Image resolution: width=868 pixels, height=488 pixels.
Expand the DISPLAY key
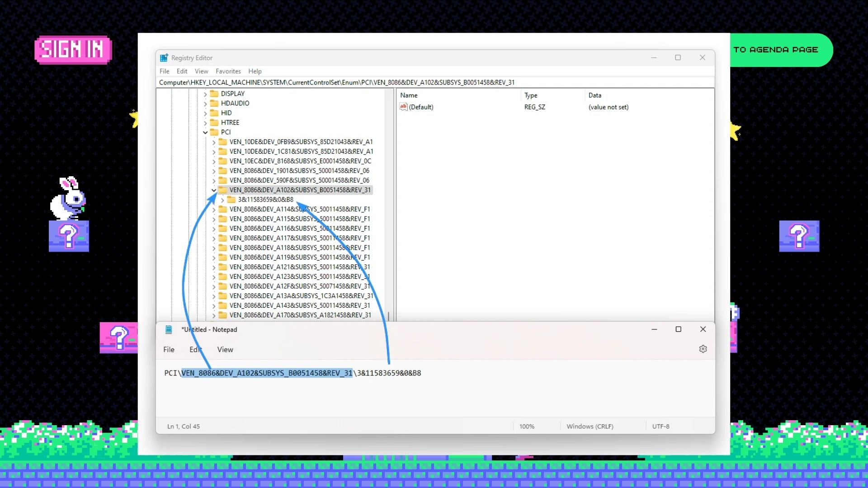pos(205,94)
